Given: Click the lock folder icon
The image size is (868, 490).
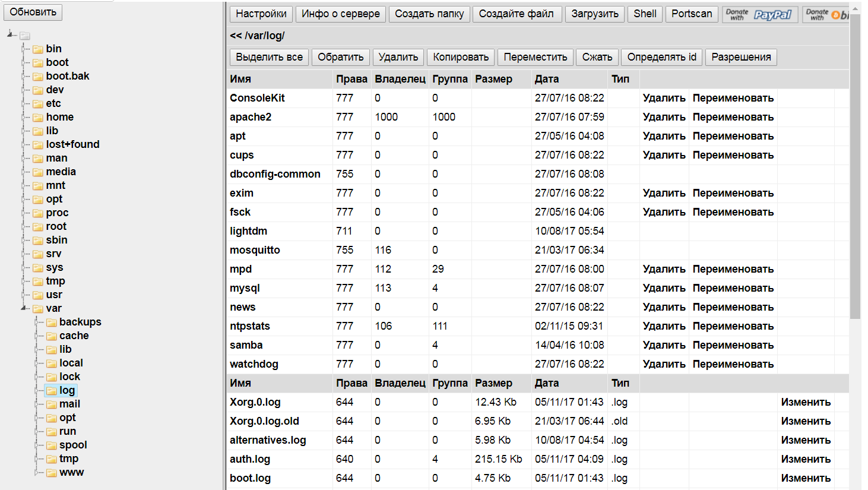Looking at the screenshot, I should [52, 377].
